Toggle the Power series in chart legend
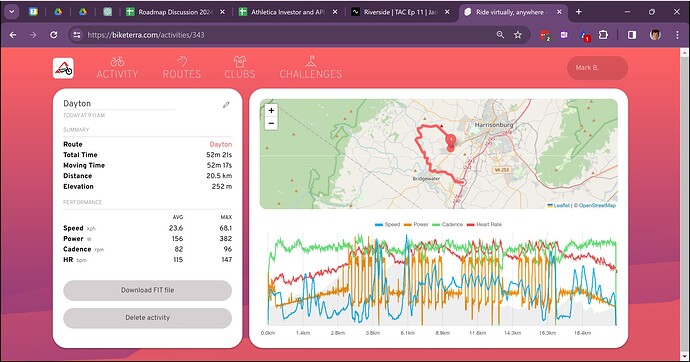 click(416, 224)
